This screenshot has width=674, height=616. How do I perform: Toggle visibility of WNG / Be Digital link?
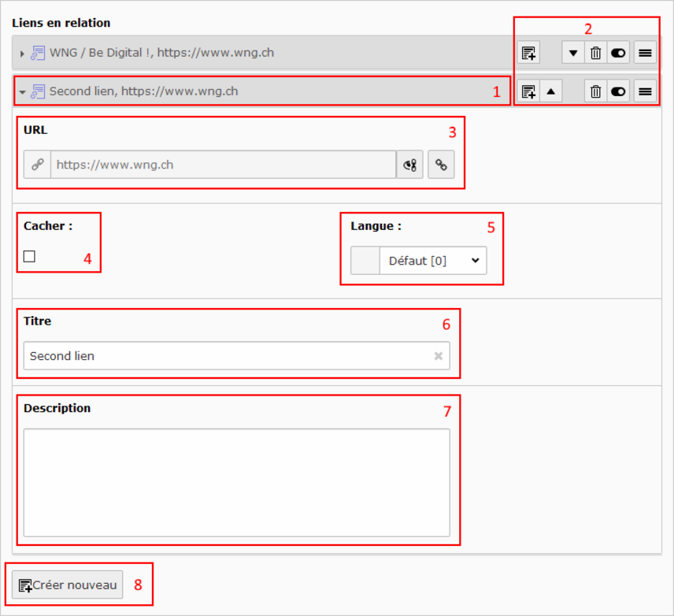[x=618, y=54]
